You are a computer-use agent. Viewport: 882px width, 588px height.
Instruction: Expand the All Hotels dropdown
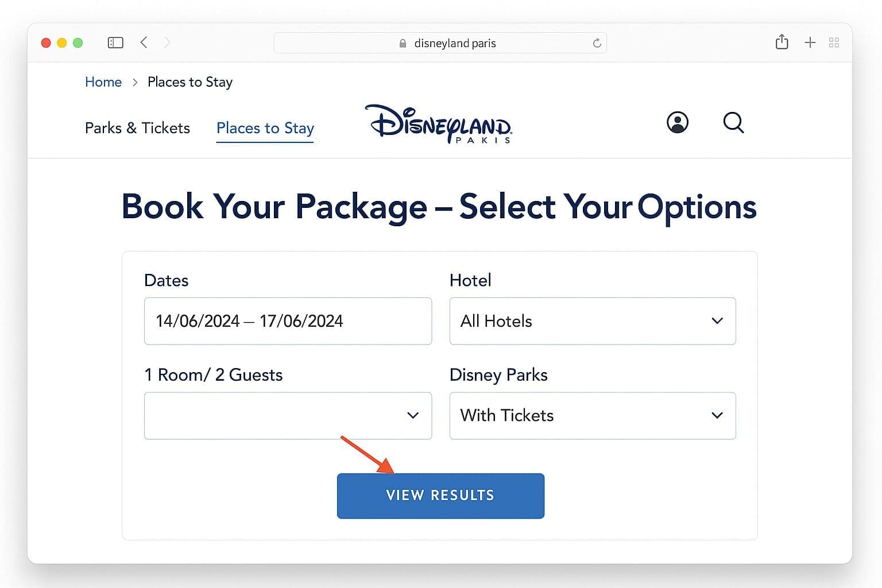[593, 321]
